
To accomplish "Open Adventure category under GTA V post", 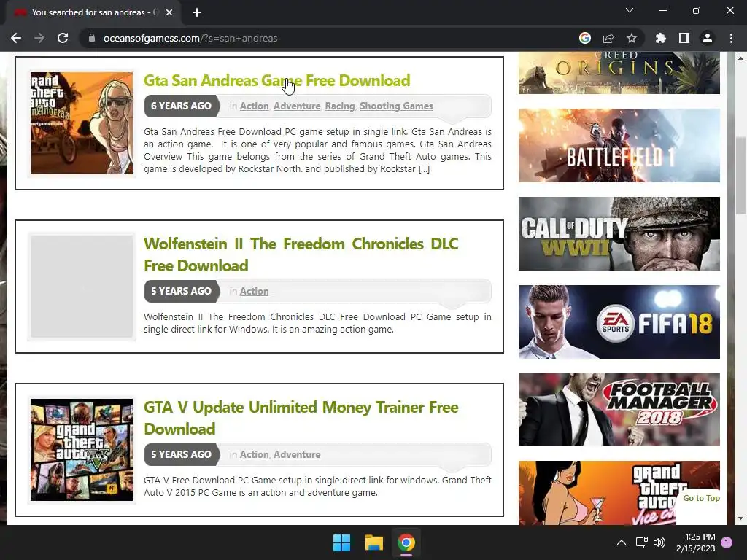I will click(x=297, y=455).
